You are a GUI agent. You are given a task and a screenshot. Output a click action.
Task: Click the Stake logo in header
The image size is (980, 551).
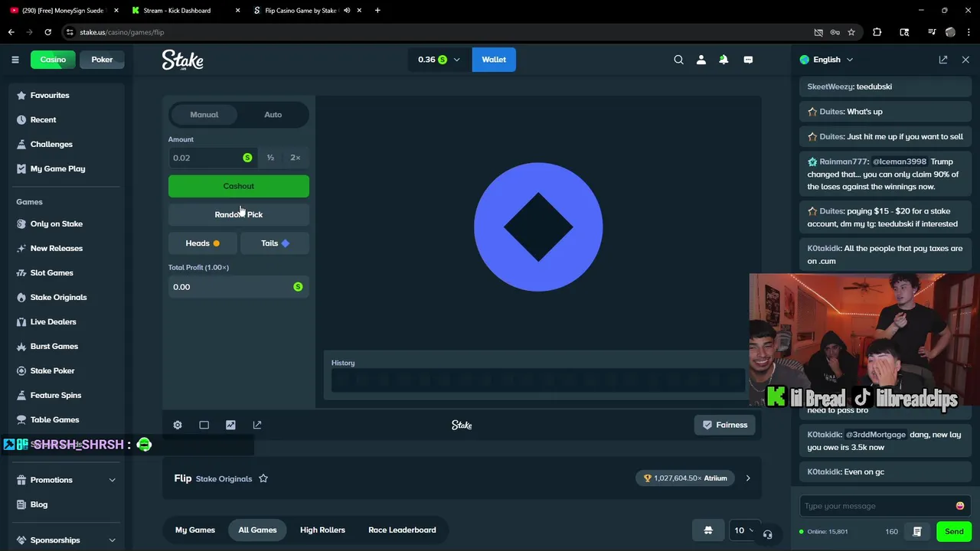(x=182, y=60)
